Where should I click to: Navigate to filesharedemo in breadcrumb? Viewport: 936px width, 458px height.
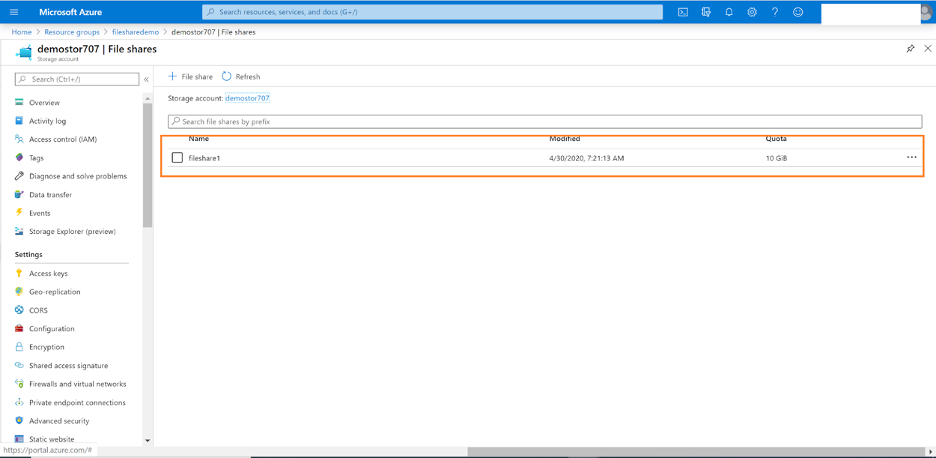pos(135,32)
